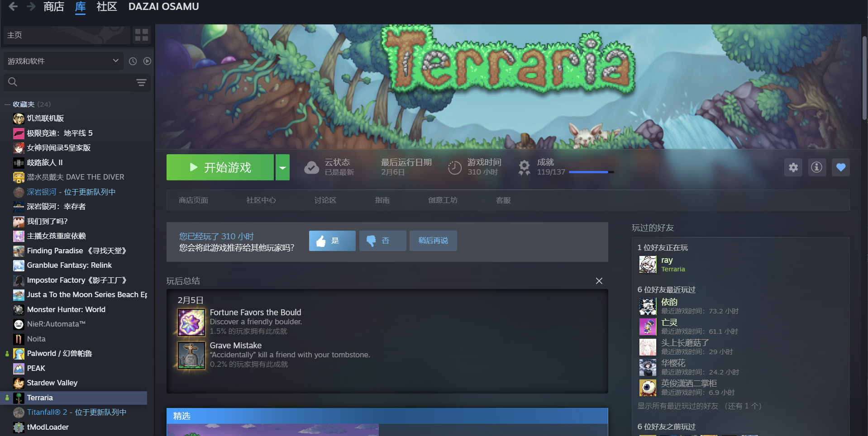Click the achievements progress bar

591,172
